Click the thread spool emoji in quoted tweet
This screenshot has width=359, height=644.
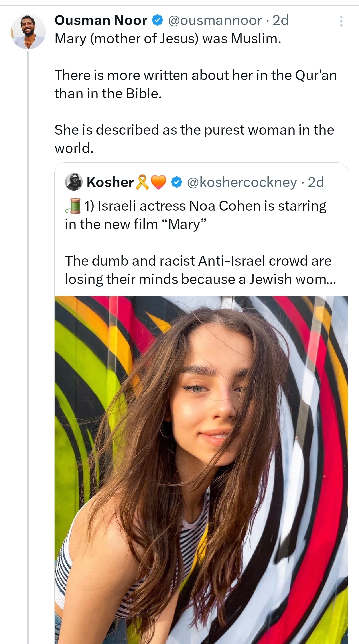coord(73,206)
